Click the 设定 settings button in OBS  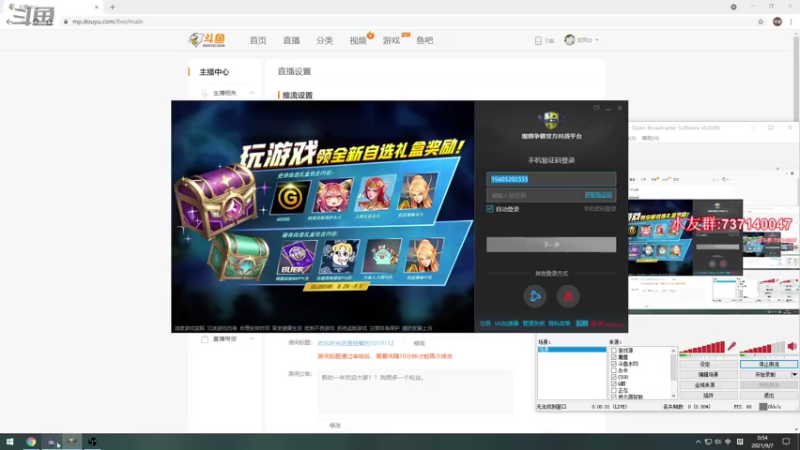[x=708, y=364]
